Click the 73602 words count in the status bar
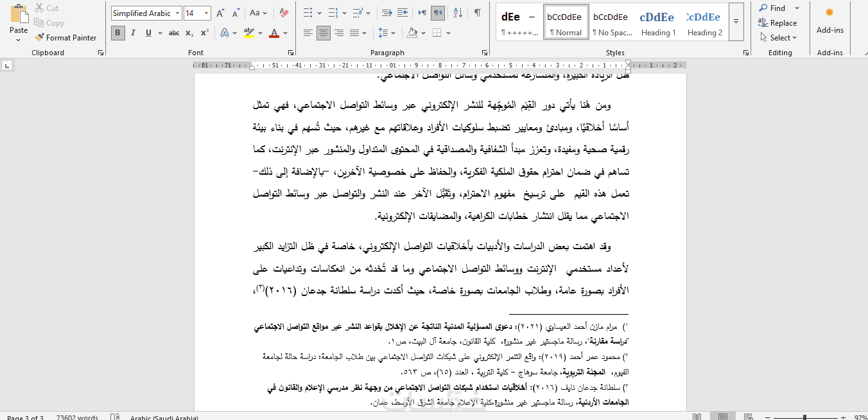Image resolution: width=868 pixels, height=420 pixels. pyautogui.click(x=77, y=417)
